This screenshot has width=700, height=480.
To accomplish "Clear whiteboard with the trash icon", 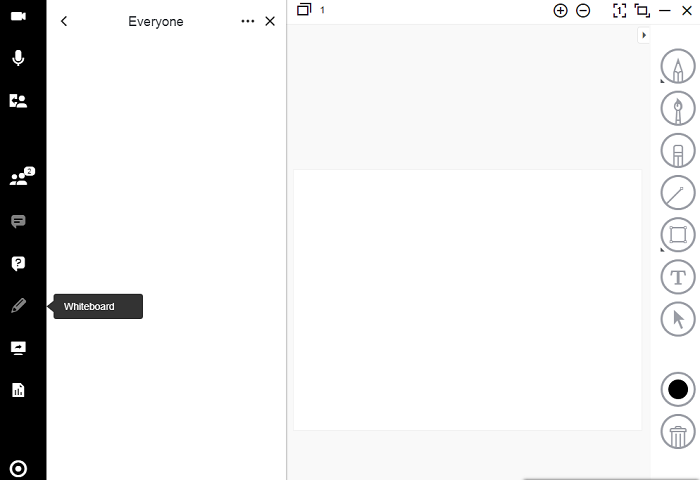I will point(678,433).
